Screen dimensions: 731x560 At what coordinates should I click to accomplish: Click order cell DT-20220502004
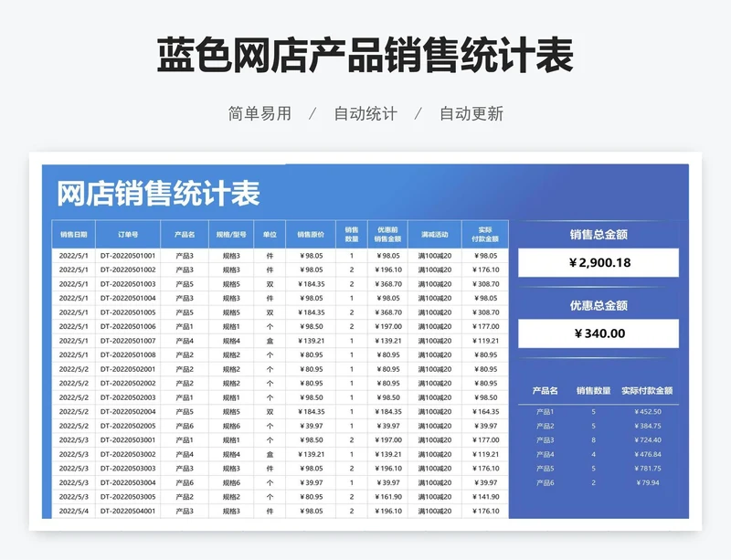pos(128,412)
